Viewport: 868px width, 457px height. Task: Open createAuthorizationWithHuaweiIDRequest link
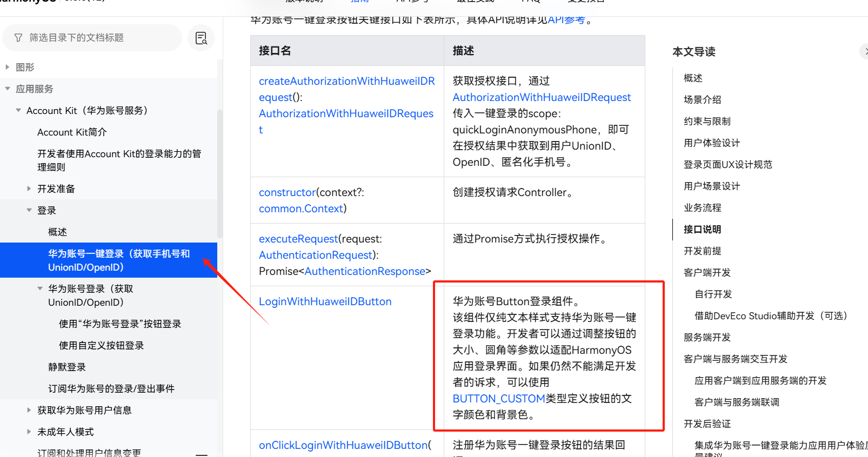347,89
